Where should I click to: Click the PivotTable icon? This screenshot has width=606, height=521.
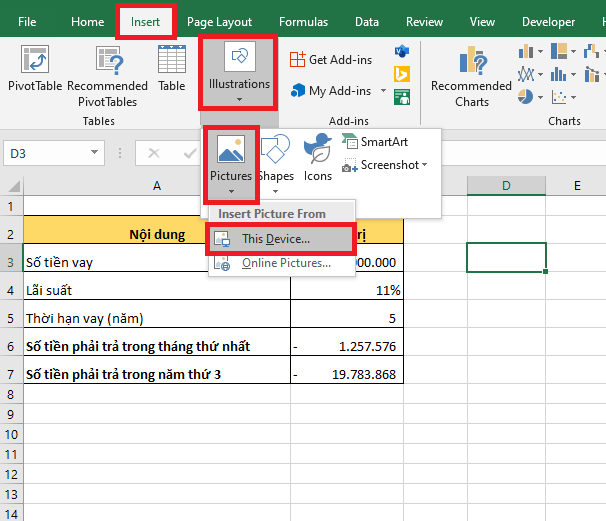(x=35, y=62)
